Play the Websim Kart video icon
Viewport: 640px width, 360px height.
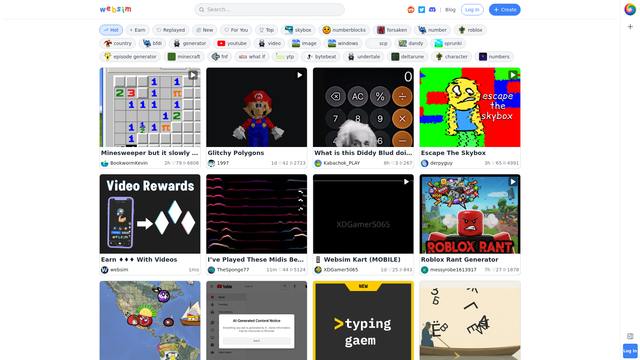tap(406, 182)
